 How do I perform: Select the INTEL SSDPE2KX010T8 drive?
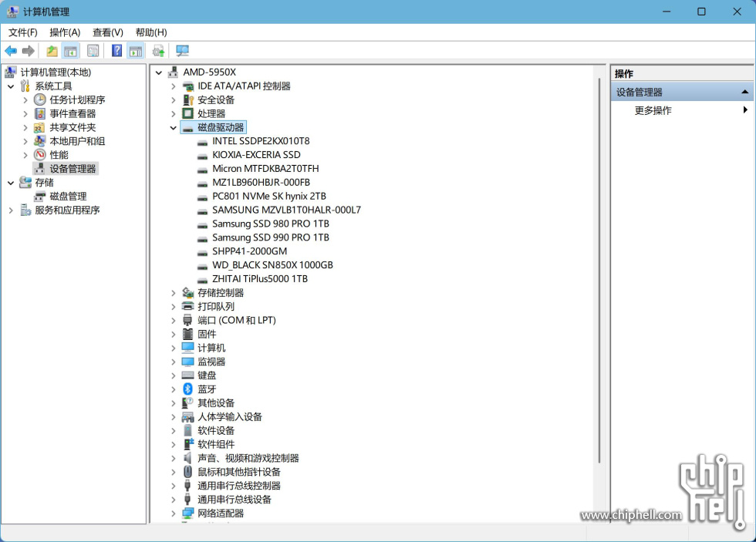point(261,141)
